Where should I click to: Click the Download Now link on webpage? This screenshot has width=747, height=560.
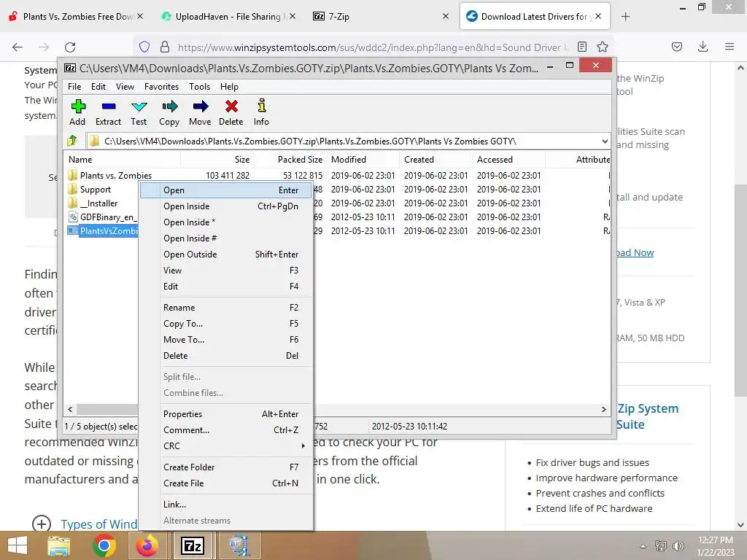[x=635, y=252]
